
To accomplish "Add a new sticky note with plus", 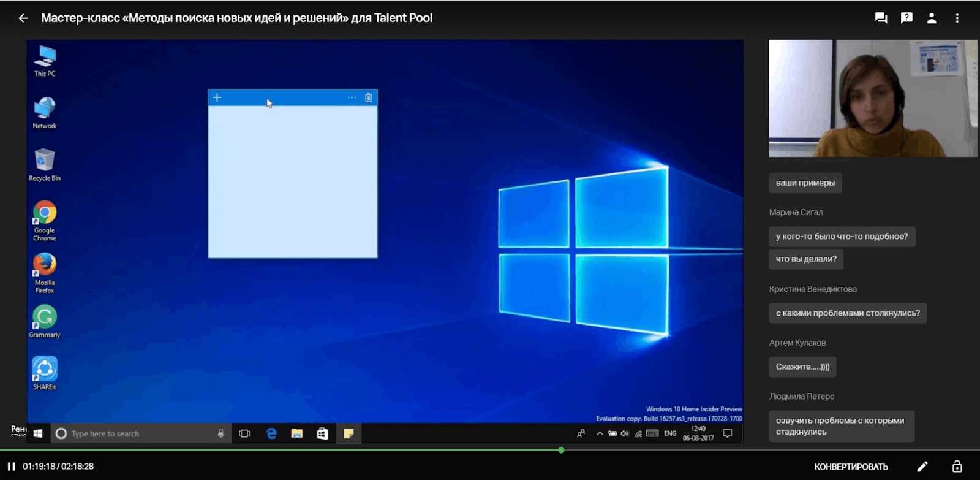I will point(217,97).
